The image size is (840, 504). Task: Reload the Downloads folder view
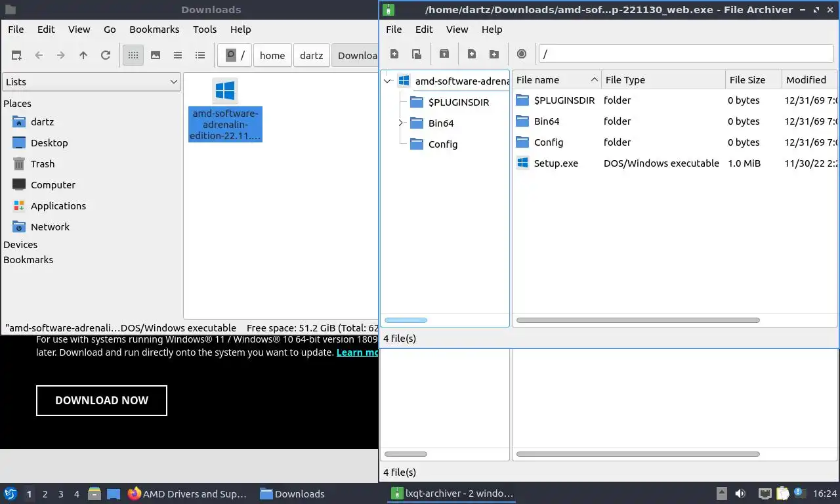[106, 55]
